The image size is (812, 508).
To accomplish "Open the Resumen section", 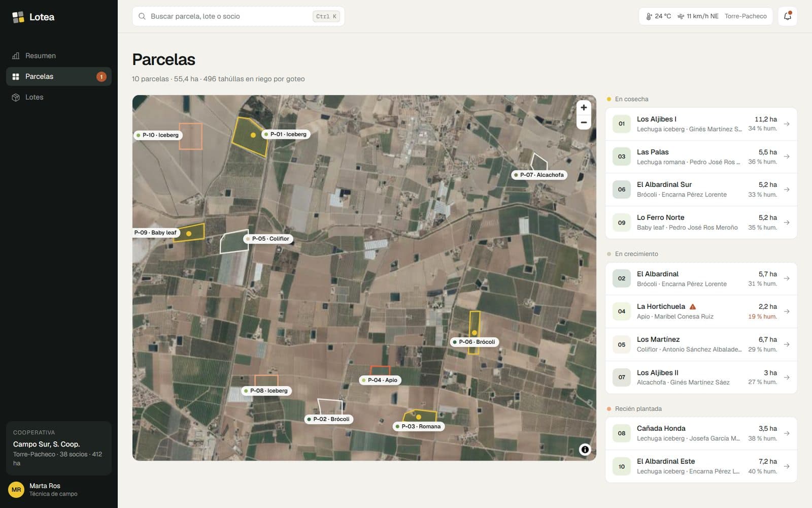I will point(59,56).
